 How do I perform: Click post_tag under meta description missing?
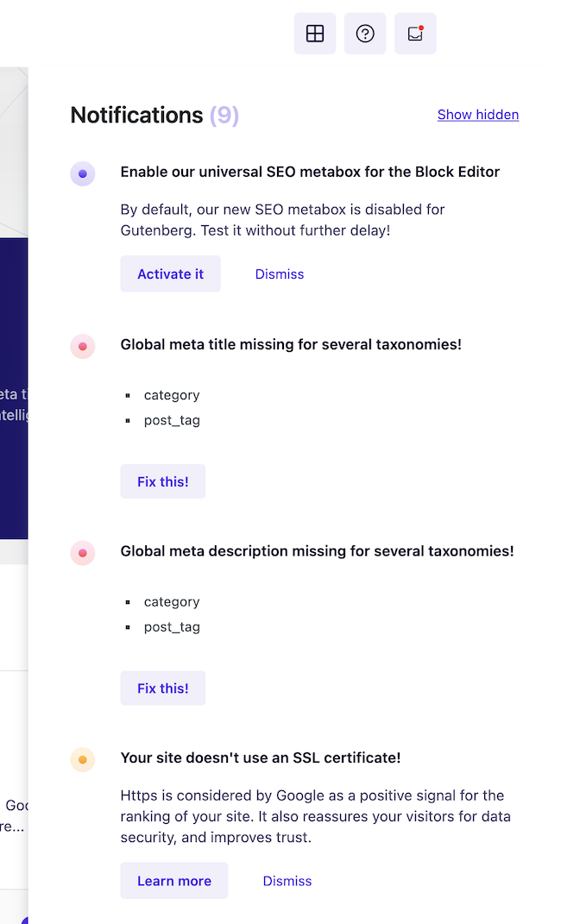(172, 627)
